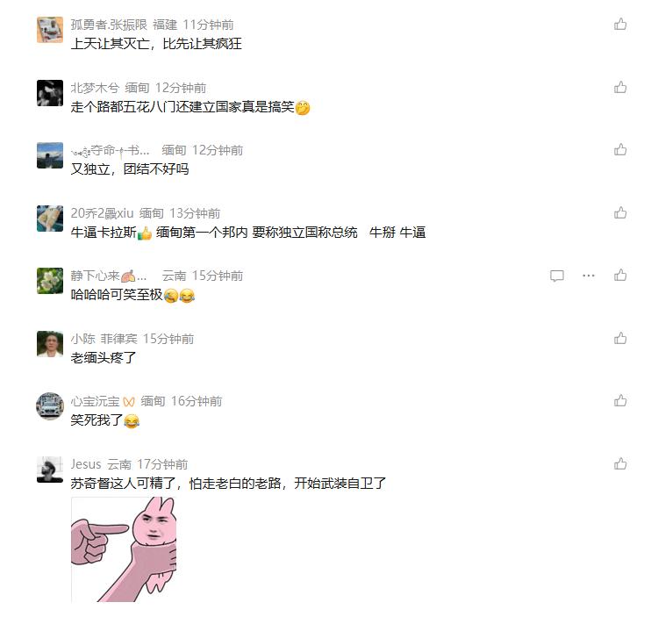
Task: Like the 牛逼卡拉斯 comment
Action: (x=620, y=212)
